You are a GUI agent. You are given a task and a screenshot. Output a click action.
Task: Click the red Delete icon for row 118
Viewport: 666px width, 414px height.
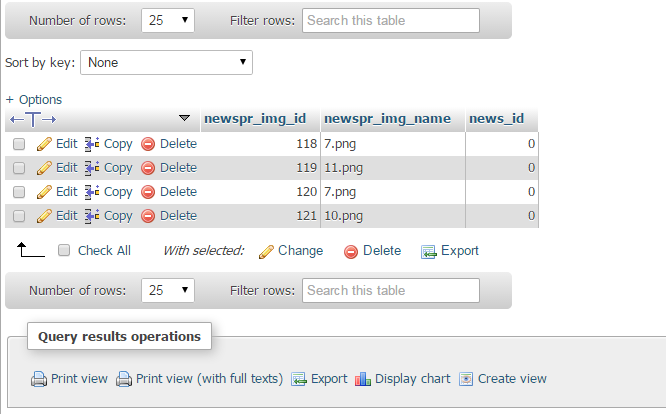click(x=148, y=144)
